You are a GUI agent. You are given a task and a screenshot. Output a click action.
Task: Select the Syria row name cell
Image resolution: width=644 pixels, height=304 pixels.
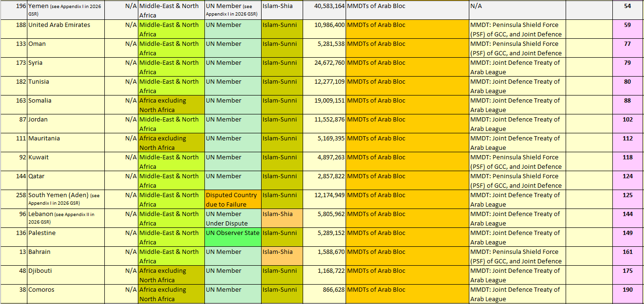(66, 67)
